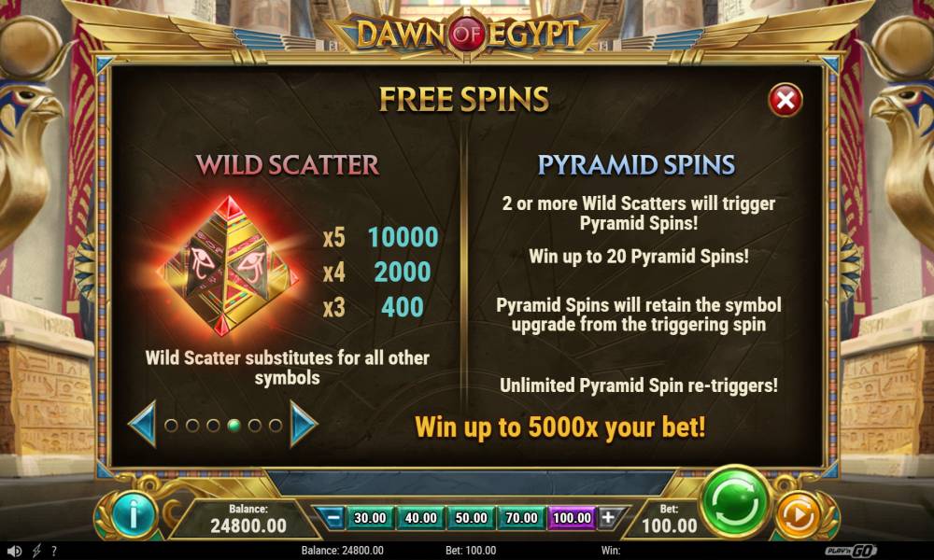Toggle fast play lightning icon
Viewport: 934px width, 560px height.
click(36, 551)
